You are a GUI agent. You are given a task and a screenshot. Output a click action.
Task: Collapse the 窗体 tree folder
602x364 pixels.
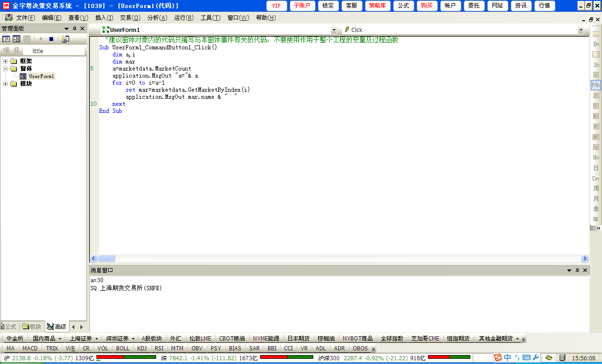tap(6, 69)
